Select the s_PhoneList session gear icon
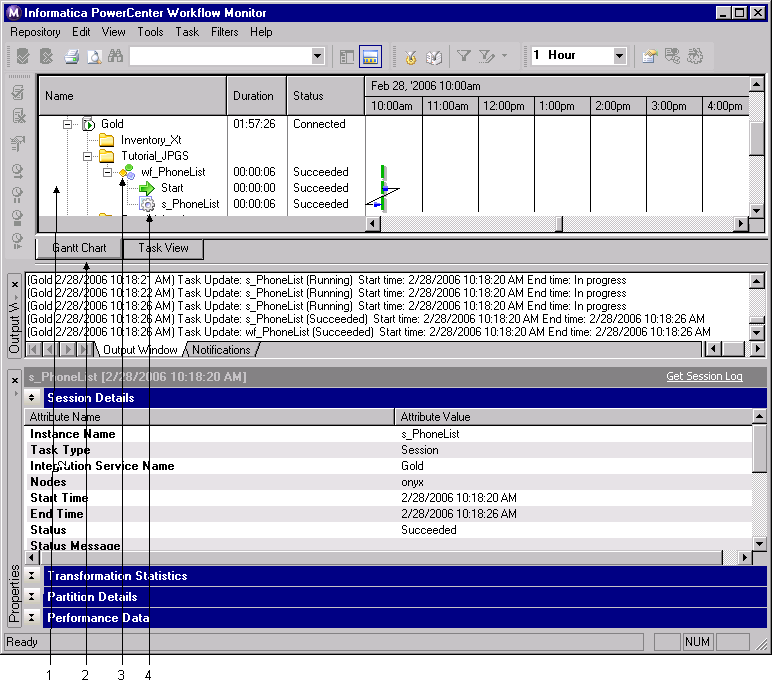The height and width of the screenshot is (684, 772). (x=148, y=204)
